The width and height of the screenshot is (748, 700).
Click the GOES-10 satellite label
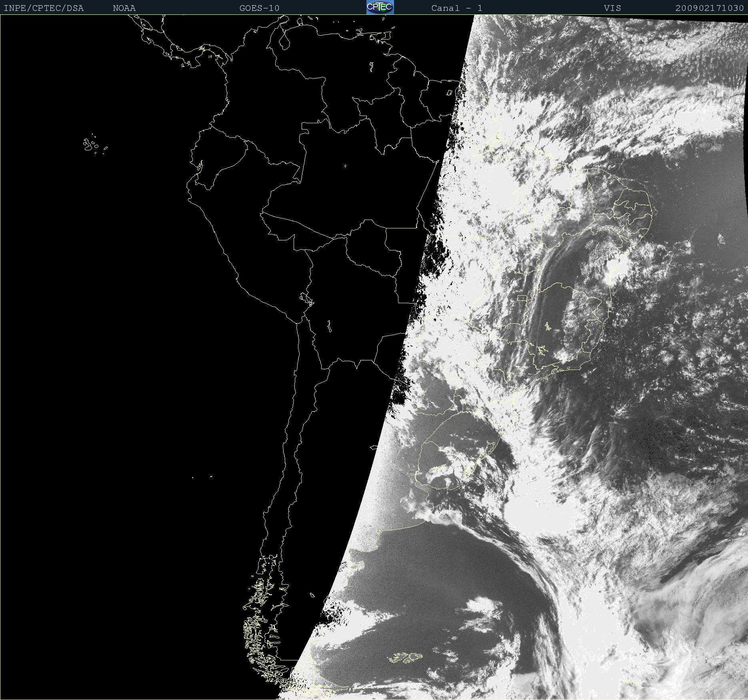[x=259, y=8]
